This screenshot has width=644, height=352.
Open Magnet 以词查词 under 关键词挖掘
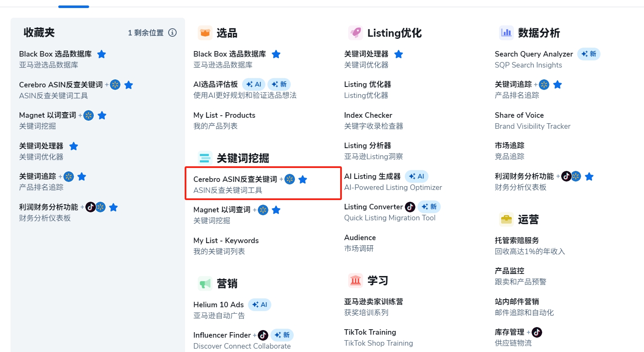coord(222,210)
